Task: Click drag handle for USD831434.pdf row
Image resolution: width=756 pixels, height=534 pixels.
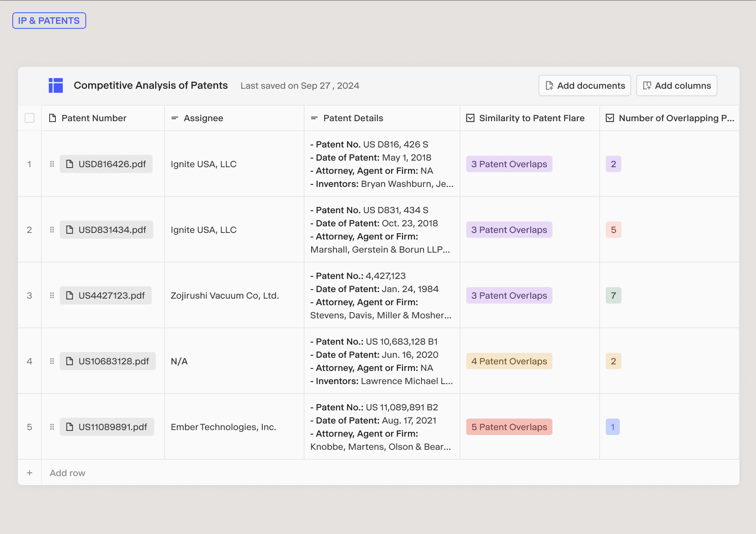Action: (52, 230)
